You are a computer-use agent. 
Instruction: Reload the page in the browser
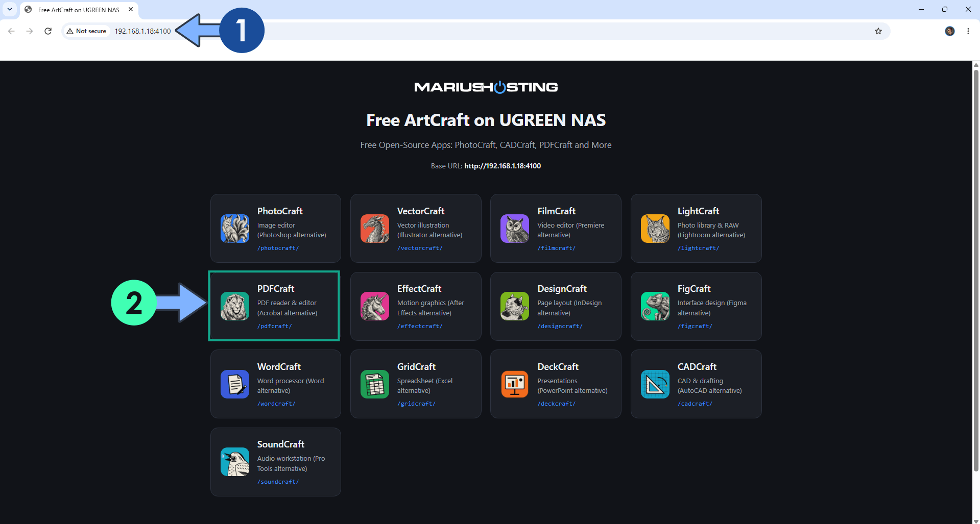pos(48,31)
